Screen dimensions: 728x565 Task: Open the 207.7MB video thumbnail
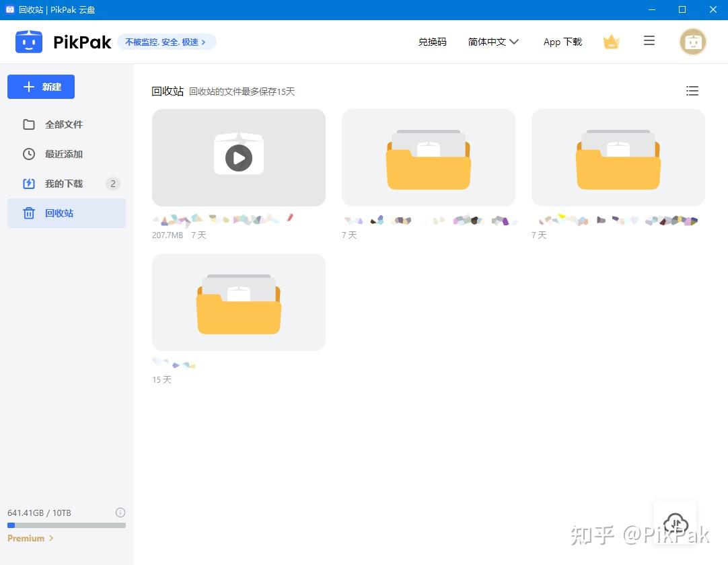point(238,157)
